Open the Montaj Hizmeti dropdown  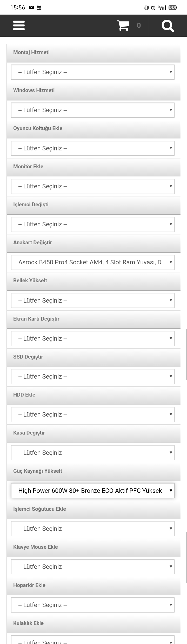point(92,72)
